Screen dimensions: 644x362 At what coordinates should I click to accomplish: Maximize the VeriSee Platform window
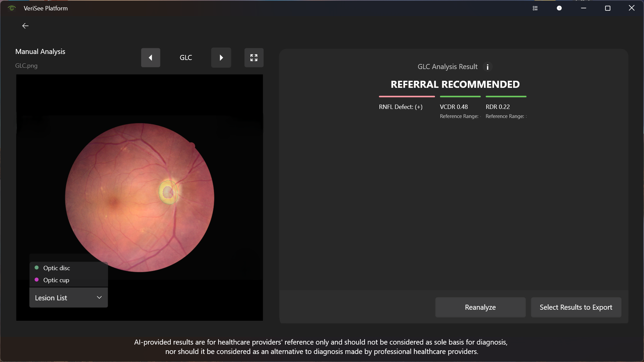coord(607,8)
